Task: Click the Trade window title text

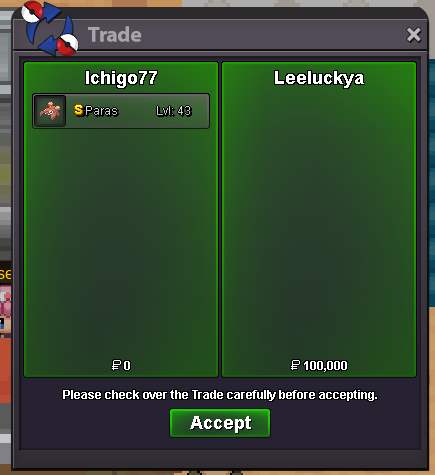Action: [115, 35]
